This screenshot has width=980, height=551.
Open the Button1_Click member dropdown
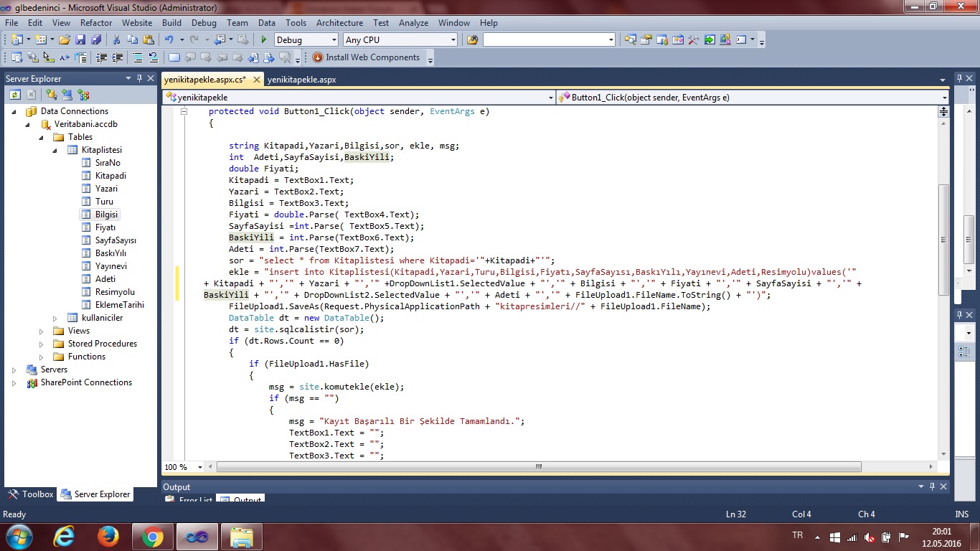pyautogui.click(x=944, y=97)
